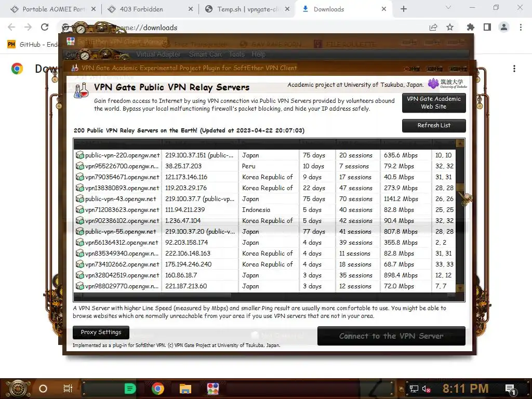Reload the Chrome page
The height and width of the screenshot is (399, 532).
pyautogui.click(x=45, y=27)
